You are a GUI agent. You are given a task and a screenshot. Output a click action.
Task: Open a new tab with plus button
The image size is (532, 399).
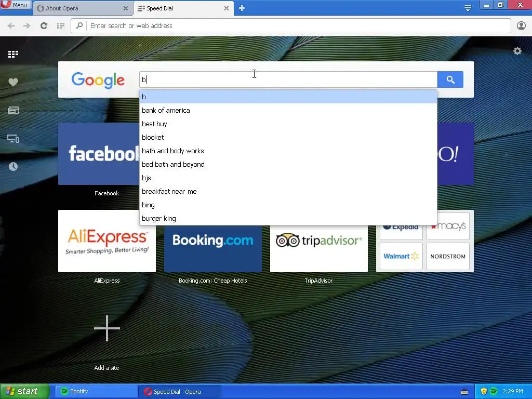(242, 8)
